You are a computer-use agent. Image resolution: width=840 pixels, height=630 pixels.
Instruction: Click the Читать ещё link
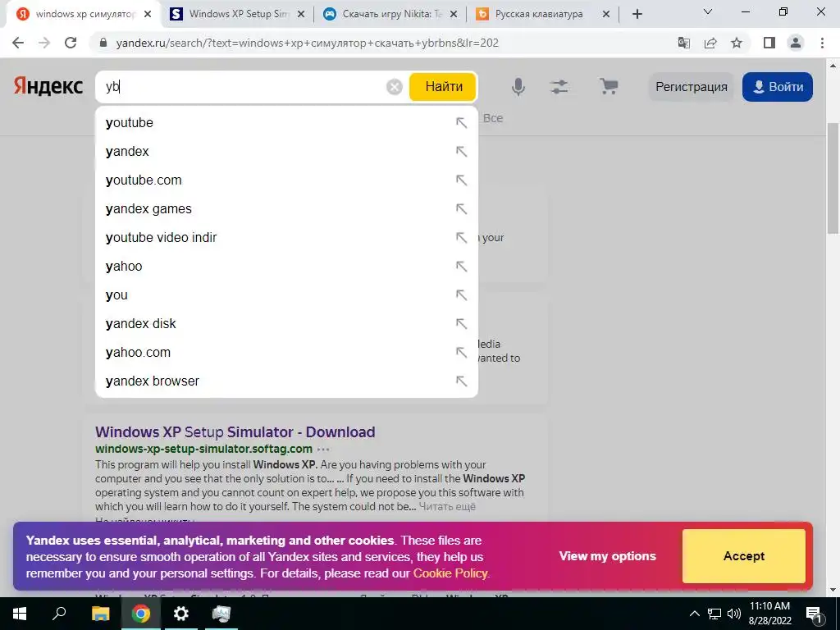[x=447, y=506]
